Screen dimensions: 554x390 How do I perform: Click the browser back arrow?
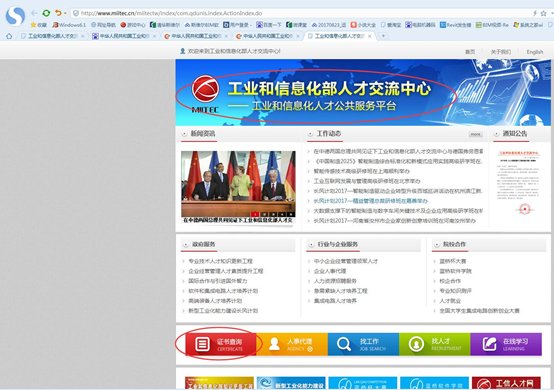[34, 13]
